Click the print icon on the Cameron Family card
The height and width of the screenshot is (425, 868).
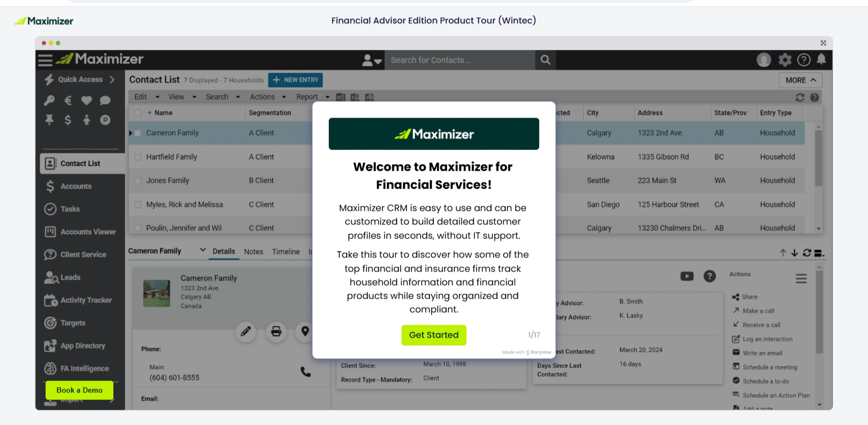pyautogui.click(x=276, y=331)
